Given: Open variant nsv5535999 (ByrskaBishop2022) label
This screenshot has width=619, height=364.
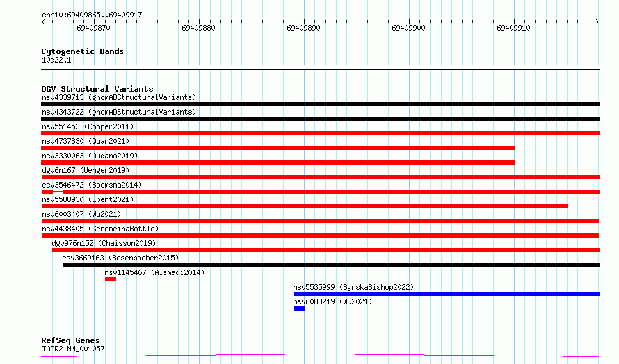Looking at the screenshot, I should point(353,287).
